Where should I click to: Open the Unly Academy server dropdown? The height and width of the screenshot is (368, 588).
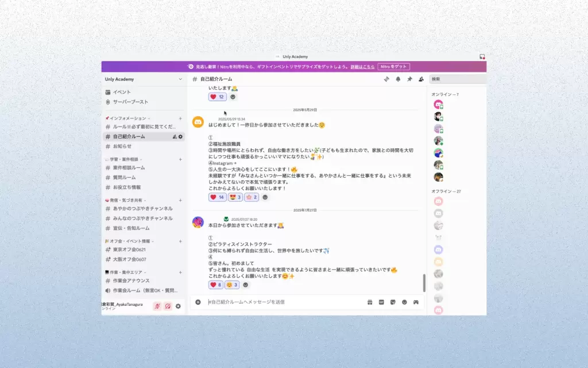[144, 79]
